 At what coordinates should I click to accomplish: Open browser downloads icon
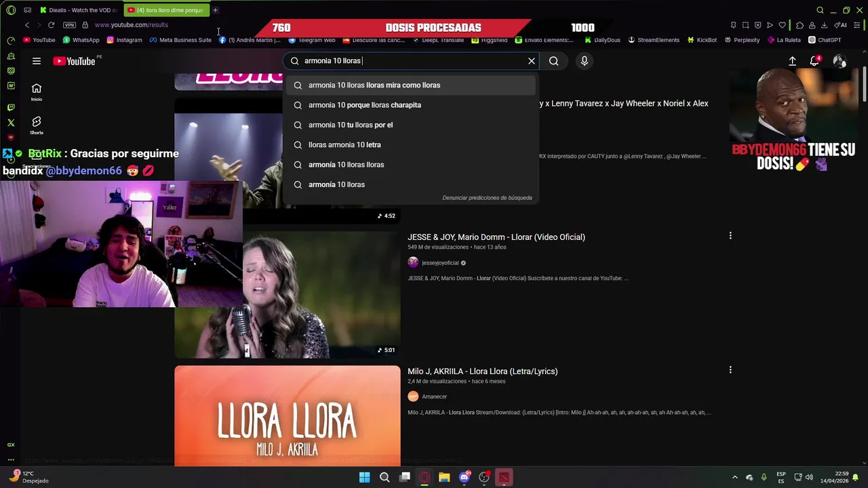[824, 25]
